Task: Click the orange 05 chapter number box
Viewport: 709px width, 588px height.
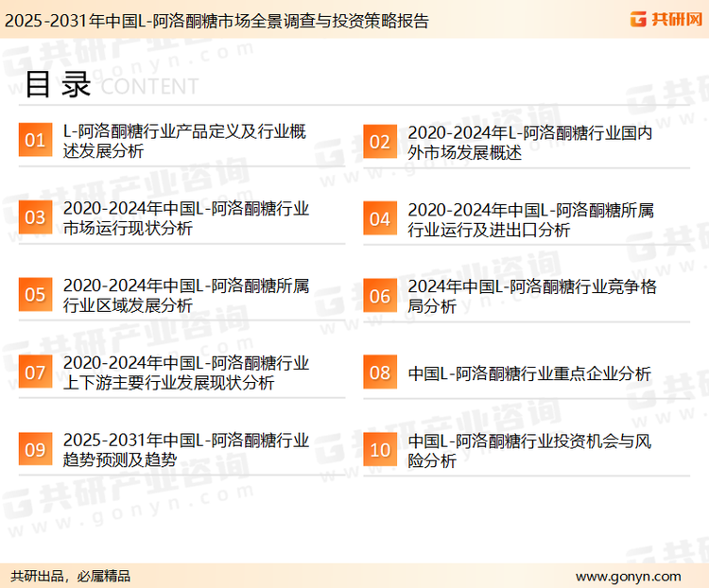Action: click(x=35, y=294)
